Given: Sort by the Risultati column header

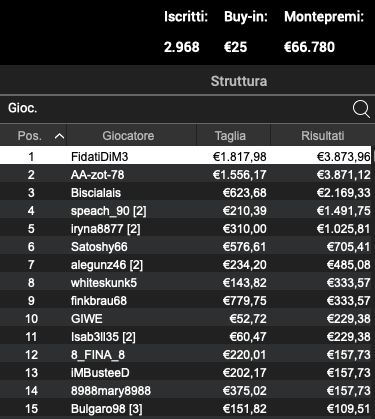Looking at the screenshot, I should 323,136.
